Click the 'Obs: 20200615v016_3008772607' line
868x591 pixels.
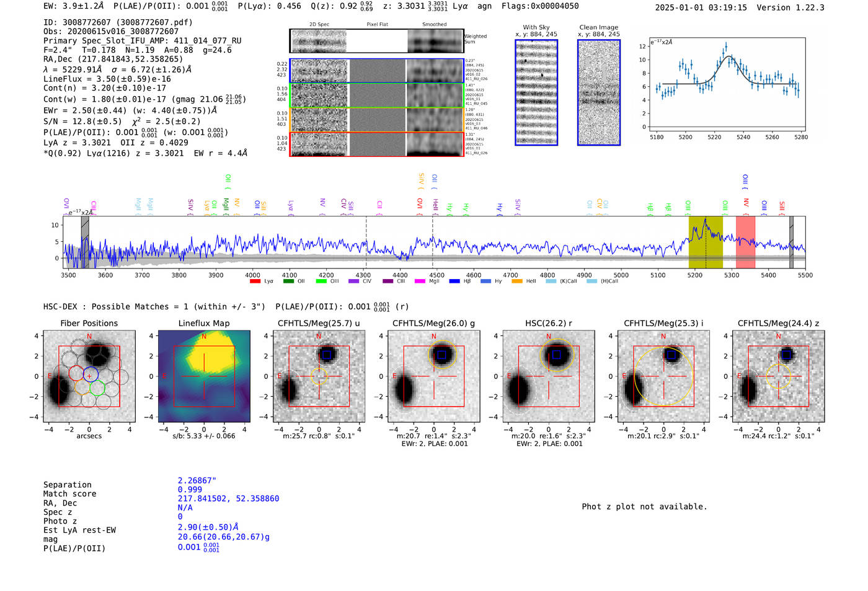click(x=111, y=31)
